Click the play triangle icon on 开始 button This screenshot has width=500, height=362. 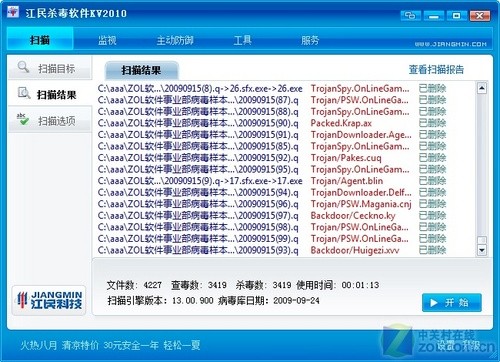click(434, 303)
